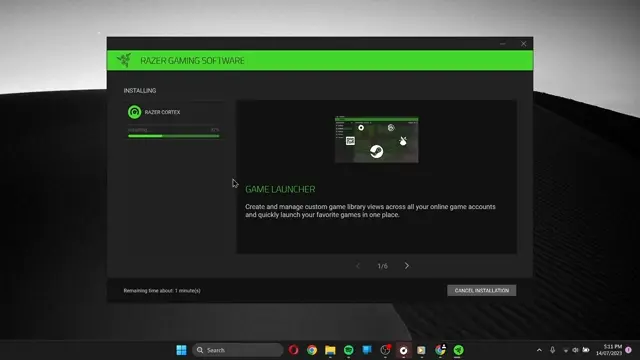Close the Razer installer window
The height and width of the screenshot is (360, 640).
(x=523, y=44)
